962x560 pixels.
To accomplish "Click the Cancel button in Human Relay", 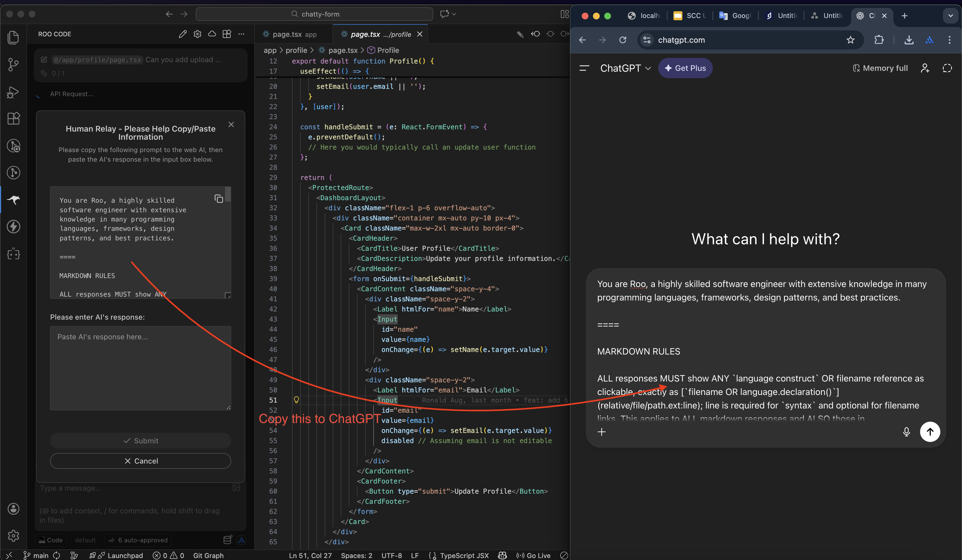I will click(x=140, y=461).
